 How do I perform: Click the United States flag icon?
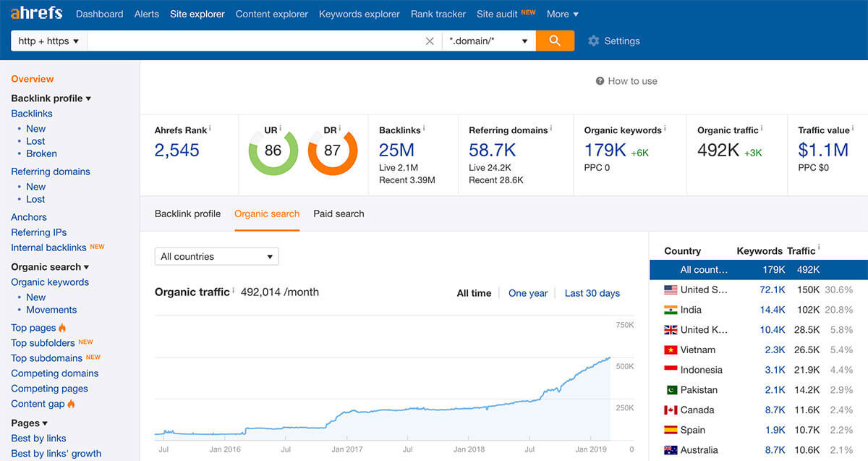669,289
